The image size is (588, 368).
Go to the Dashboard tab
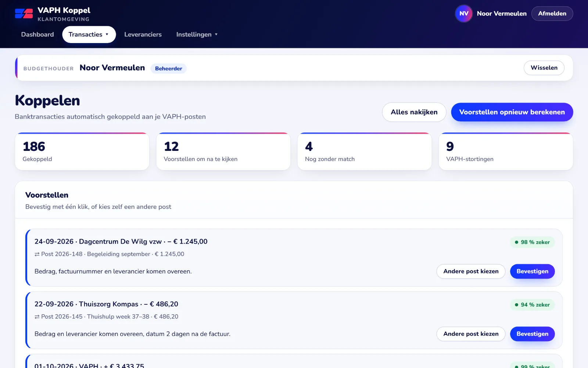point(37,35)
